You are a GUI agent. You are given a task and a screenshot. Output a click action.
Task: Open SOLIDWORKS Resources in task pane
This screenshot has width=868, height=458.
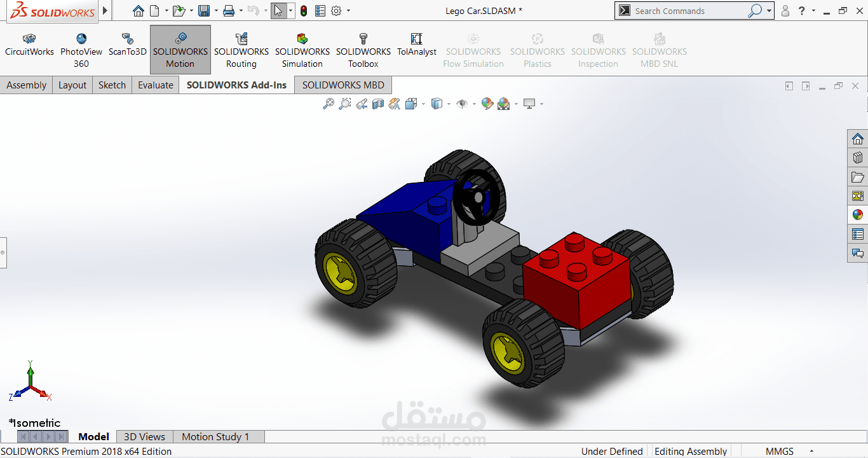(x=858, y=139)
